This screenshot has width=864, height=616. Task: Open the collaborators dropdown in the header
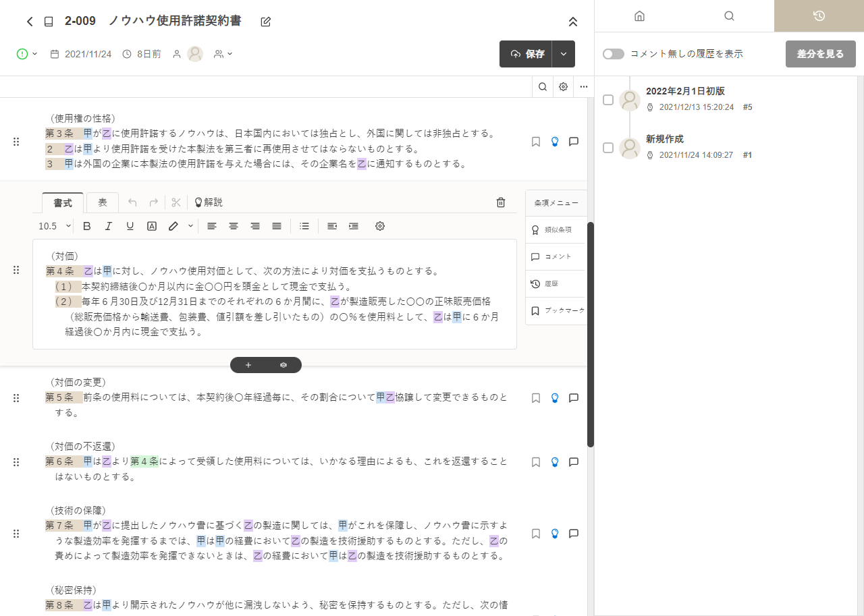[223, 53]
